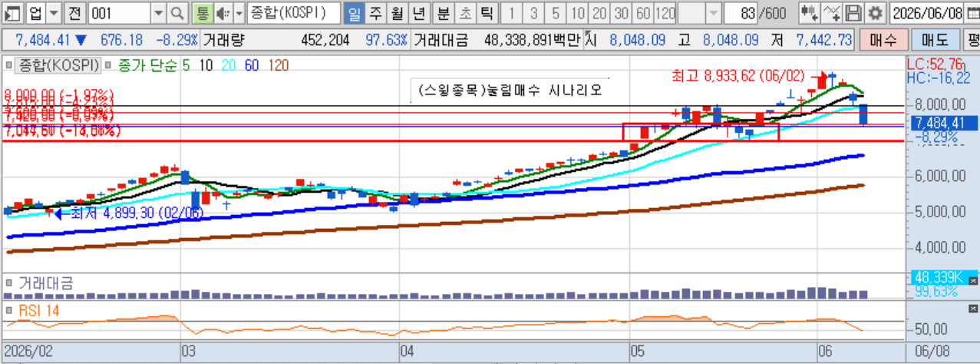Click the 거래대금 volume panel label

pyautogui.click(x=46, y=282)
